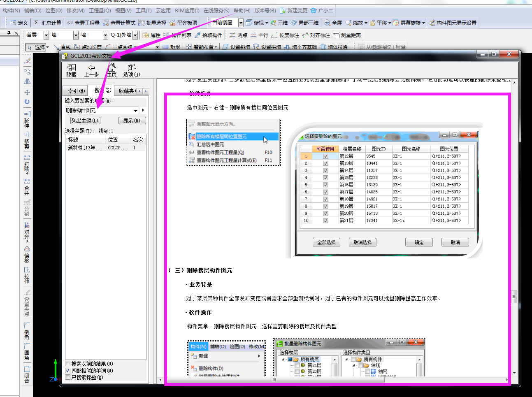532x397 pixels.
Task: Expand the 智能布置 dropdown arrow
Action: click(x=216, y=47)
